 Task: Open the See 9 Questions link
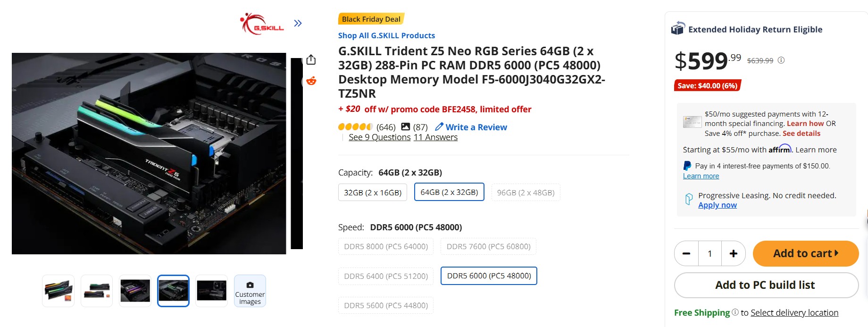tap(379, 137)
